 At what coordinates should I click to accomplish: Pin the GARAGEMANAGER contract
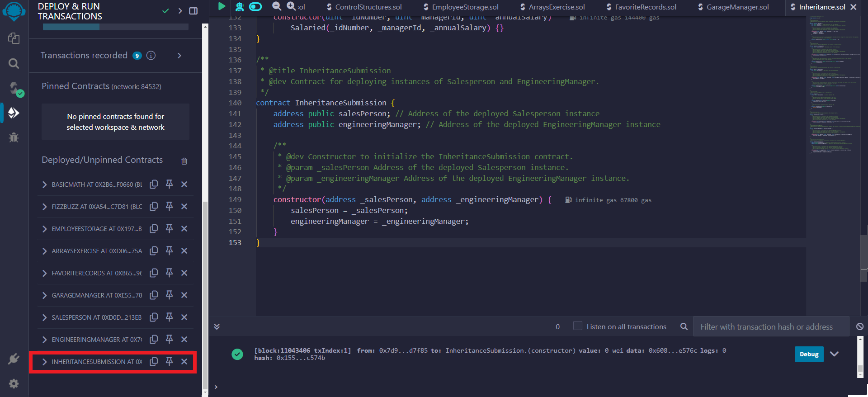[169, 295]
